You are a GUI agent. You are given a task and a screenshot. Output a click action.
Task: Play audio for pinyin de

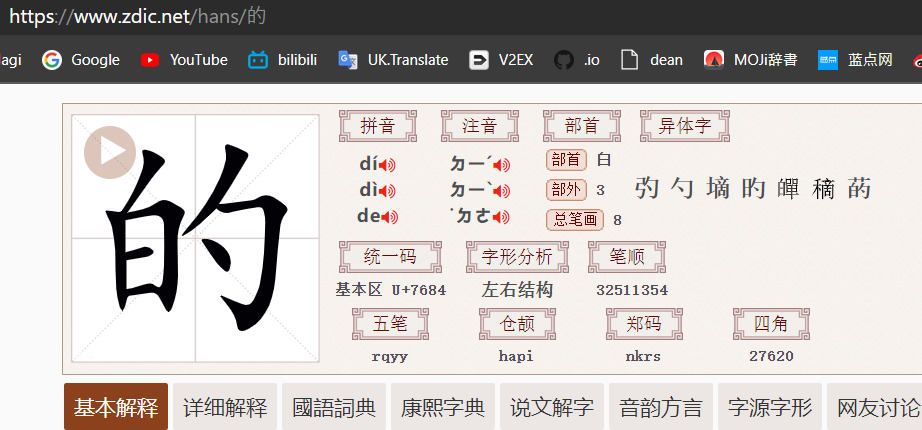pos(390,218)
